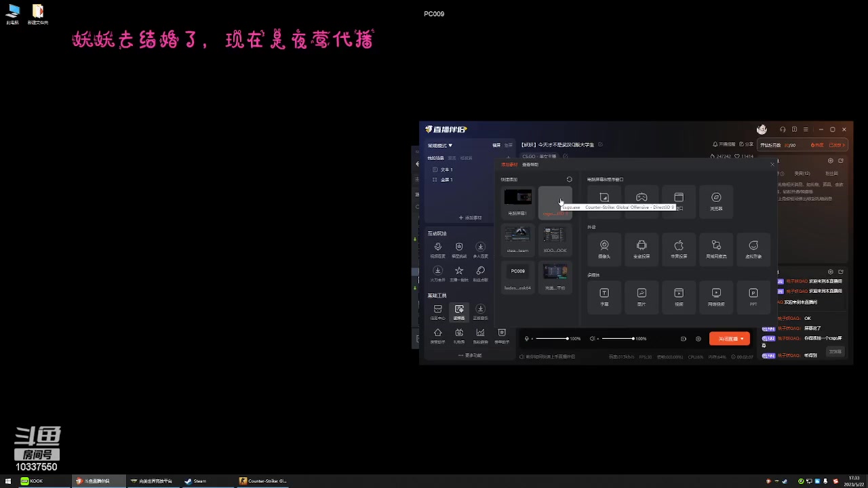The height and width of the screenshot is (488, 868).
Task: Open the arrow on 关闭直播 button
Action: (x=742, y=339)
